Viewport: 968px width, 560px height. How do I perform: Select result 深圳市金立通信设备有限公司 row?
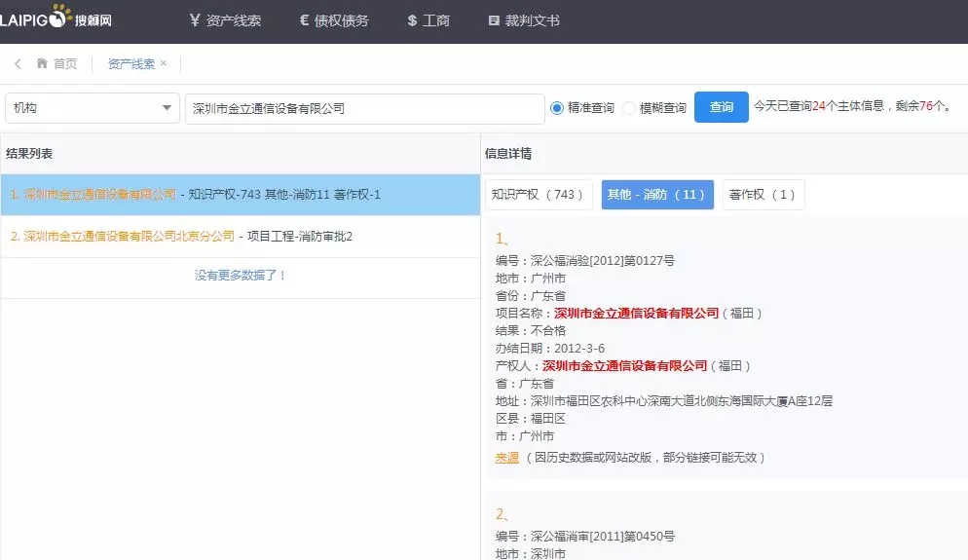[241, 195]
